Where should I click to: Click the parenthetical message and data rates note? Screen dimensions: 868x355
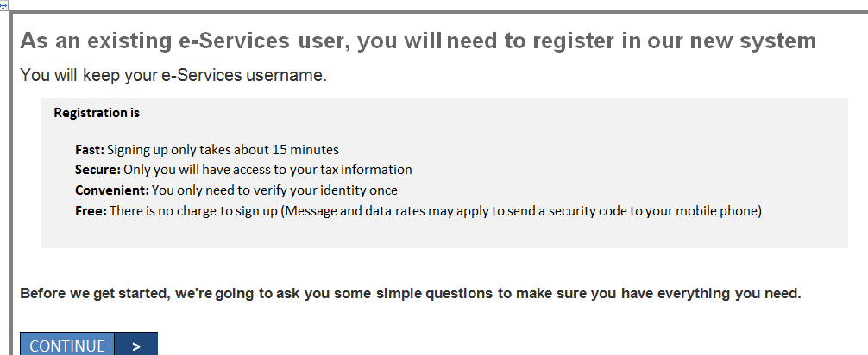(x=522, y=211)
